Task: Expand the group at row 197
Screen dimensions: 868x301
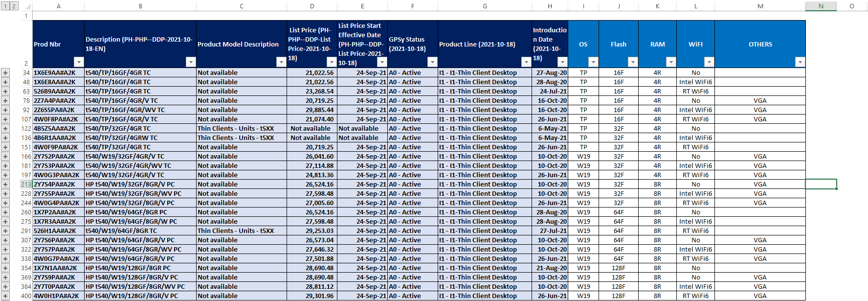Action: coord(5,175)
